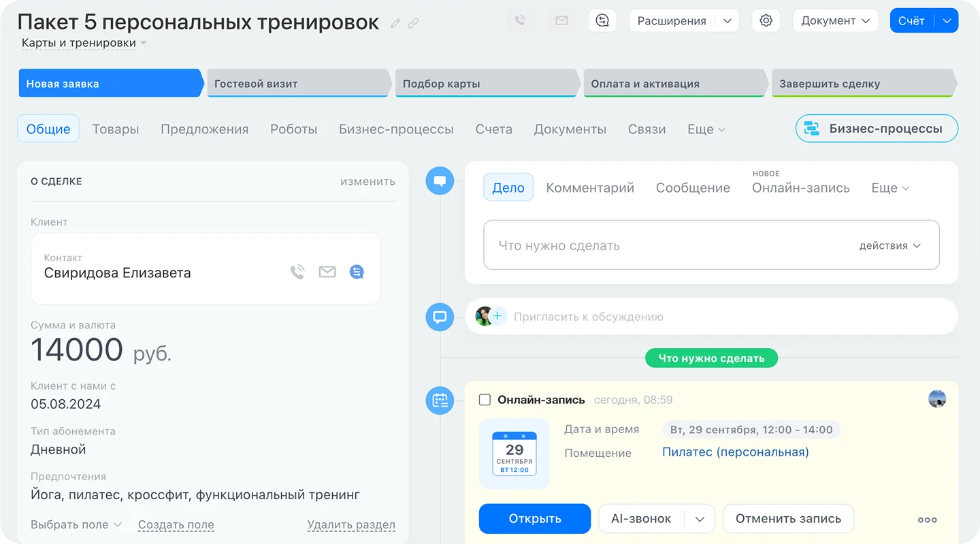Focus the Что нужно сделать input field

(x=711, y=245)
